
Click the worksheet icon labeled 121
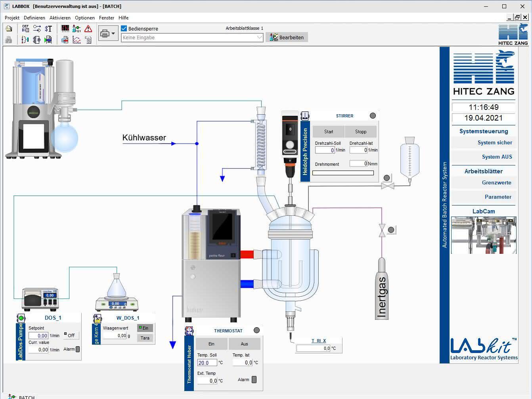point(77,29)
